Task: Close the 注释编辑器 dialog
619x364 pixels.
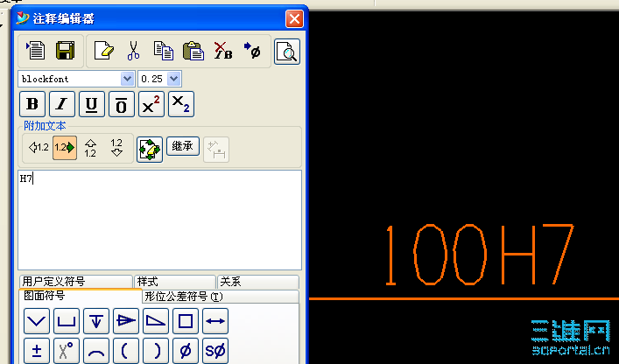Action: 294,18
